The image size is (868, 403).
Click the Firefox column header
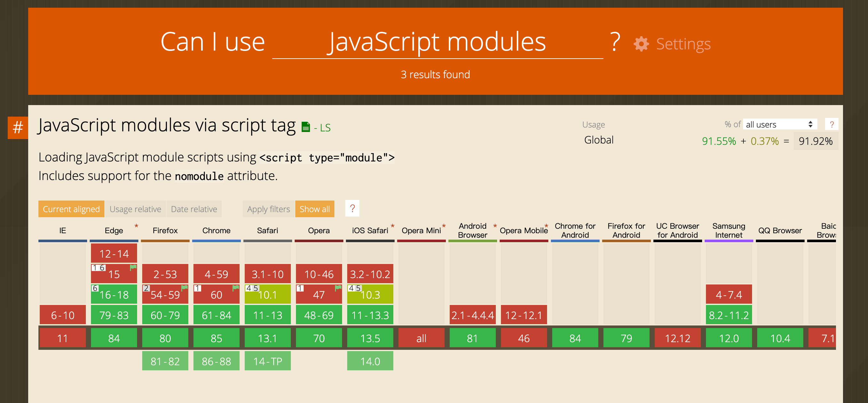pyautogui.click(x=165, y=230)
